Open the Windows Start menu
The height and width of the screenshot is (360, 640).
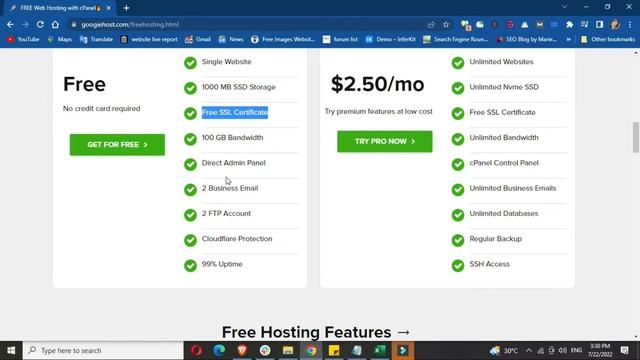[11, 350]
